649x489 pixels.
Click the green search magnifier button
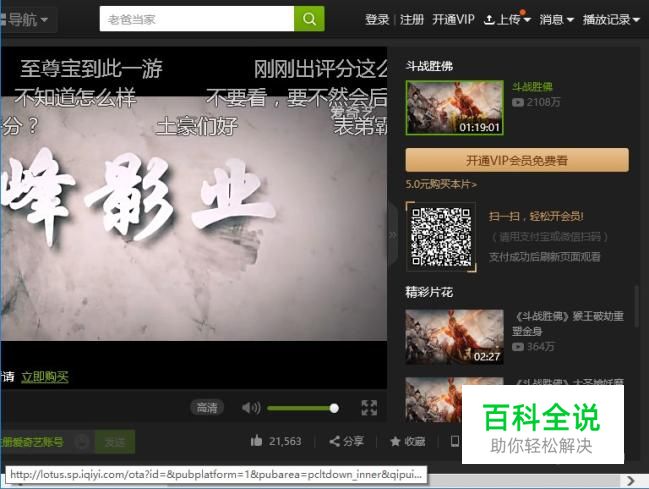pyautogui.click(x=309, y=19)
